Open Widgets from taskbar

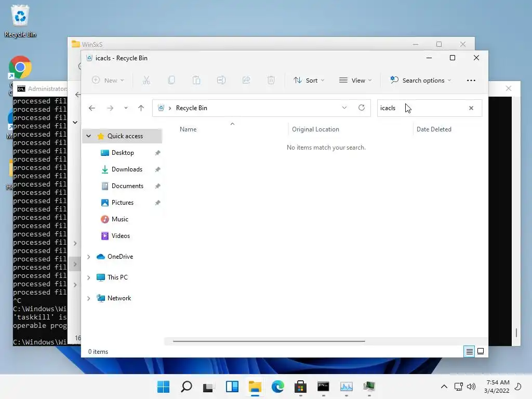pos(232,387)
